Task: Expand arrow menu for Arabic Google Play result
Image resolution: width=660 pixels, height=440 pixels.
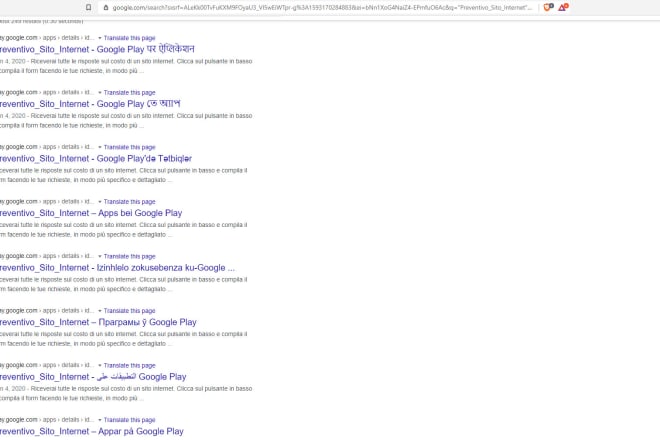Action: 100,365
